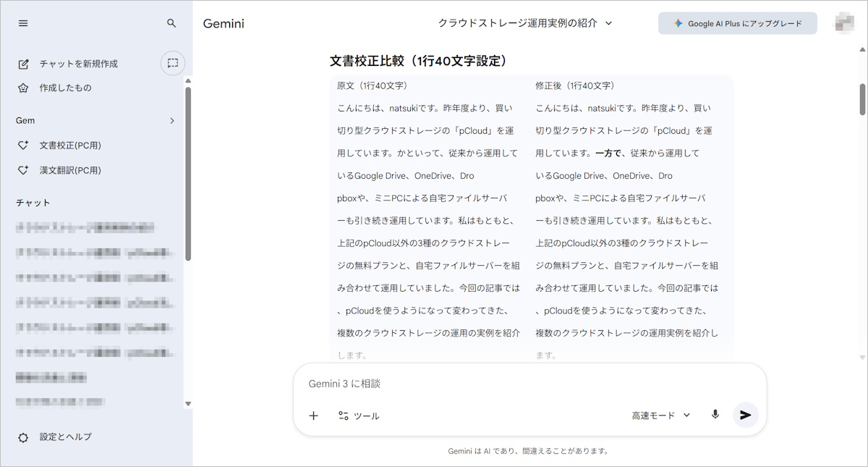The width and height of the screenshot is (868, 467).
Task: Open the sidebar hamburger menu
Action: (x=23, y=23)
